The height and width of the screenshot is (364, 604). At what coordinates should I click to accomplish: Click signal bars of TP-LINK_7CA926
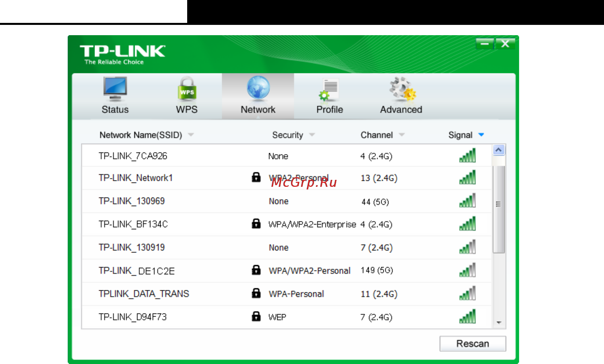coord(467,155)
